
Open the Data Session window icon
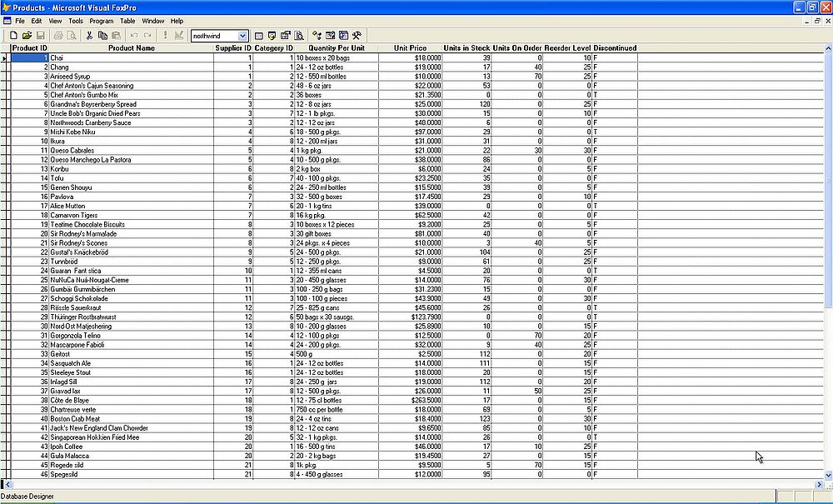pos(272,36)
